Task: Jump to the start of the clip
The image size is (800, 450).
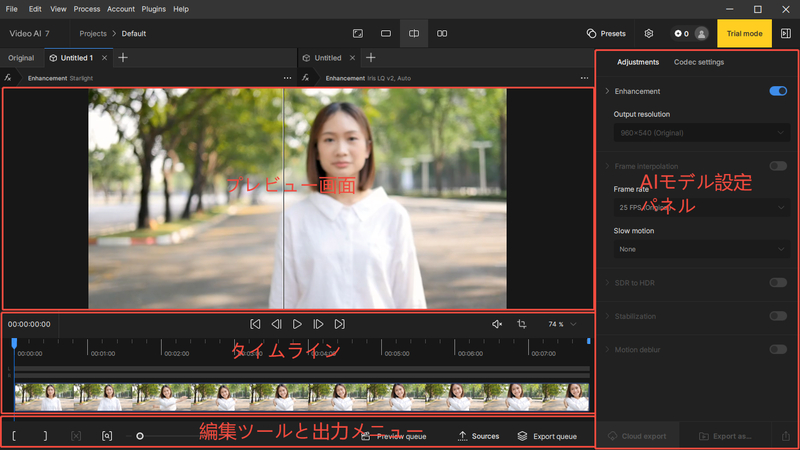Action: pos(255,324)
